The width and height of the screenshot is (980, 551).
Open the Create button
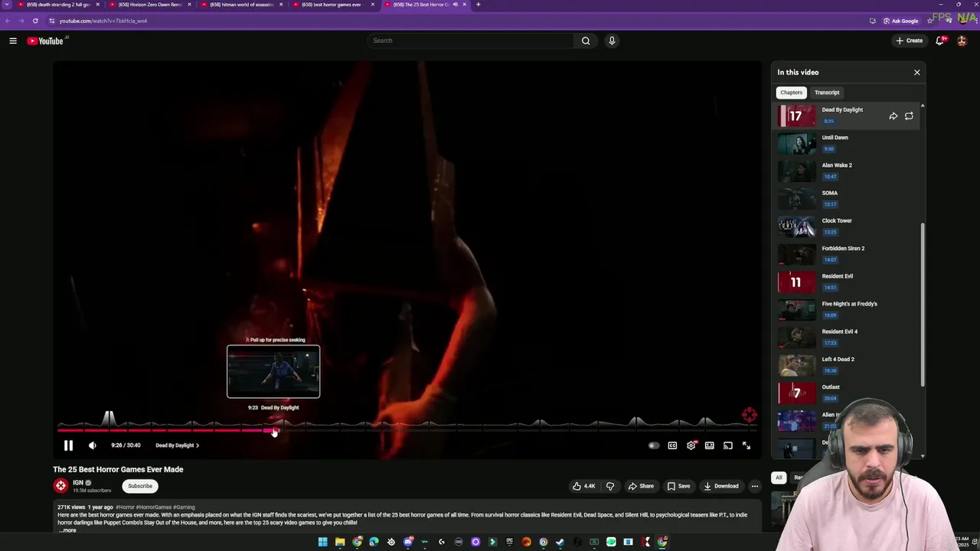(910, 41)
